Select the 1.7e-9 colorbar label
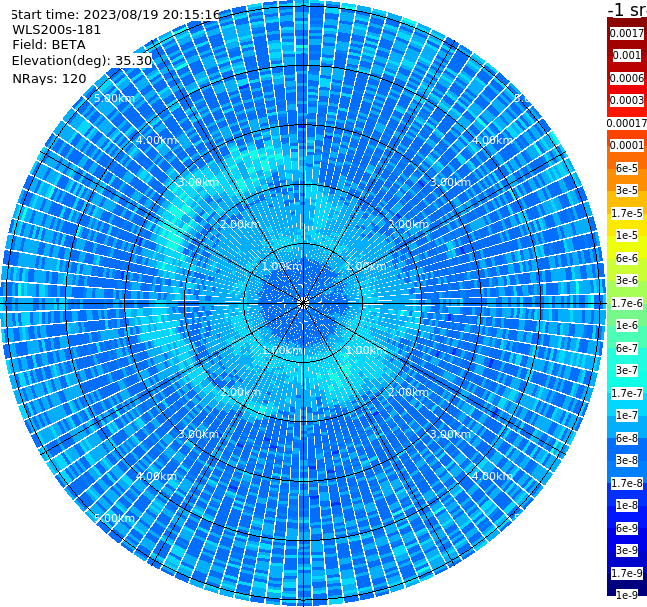The image size is (647, 607). (x=627, y=573)
